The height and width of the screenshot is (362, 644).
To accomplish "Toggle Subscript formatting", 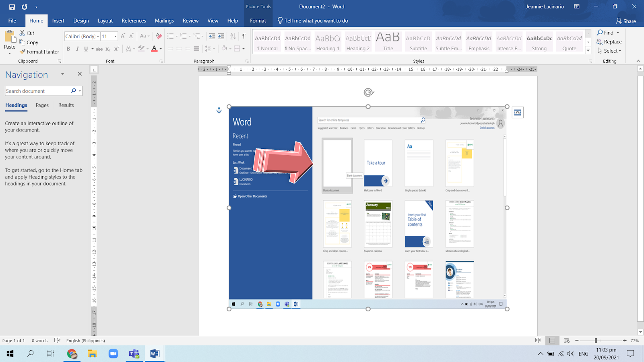I will pos(108,49).
